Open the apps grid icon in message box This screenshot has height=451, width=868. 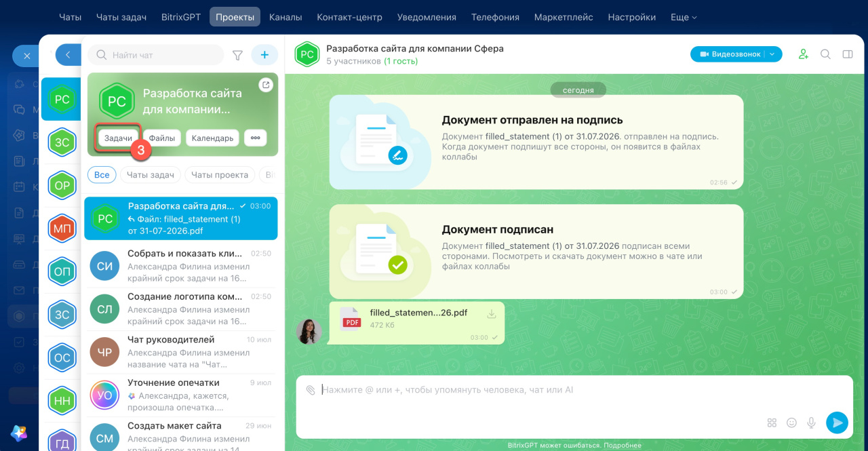(772, 423)
